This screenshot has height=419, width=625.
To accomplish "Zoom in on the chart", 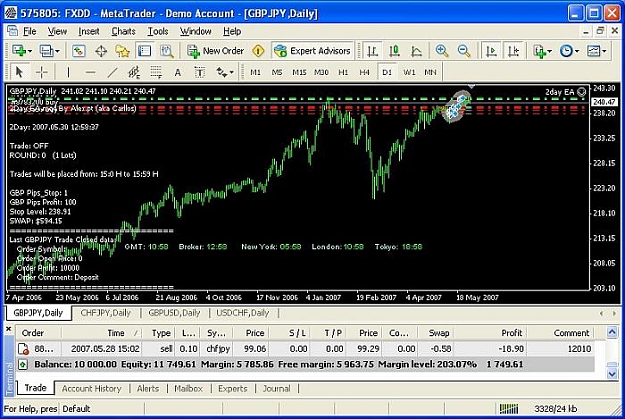I will pyautogui.click(x=442, y=51).
